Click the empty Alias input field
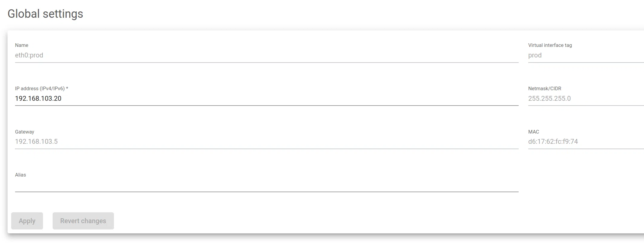This screenshot has width=644, height=249. [266, 185]
